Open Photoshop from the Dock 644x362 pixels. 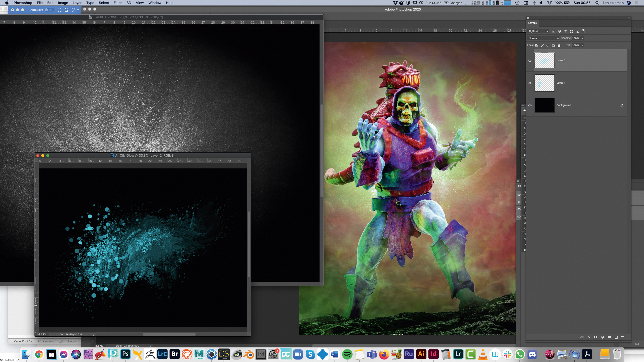(x=125, y=354)
